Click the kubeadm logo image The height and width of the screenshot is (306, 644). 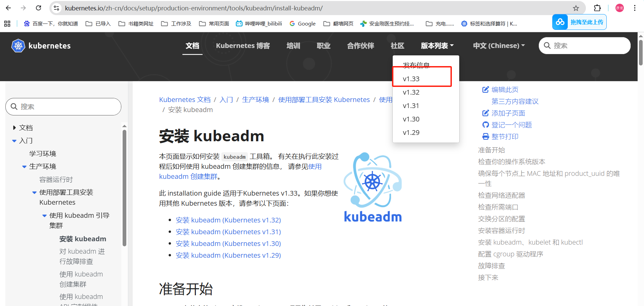click(373, 188)
